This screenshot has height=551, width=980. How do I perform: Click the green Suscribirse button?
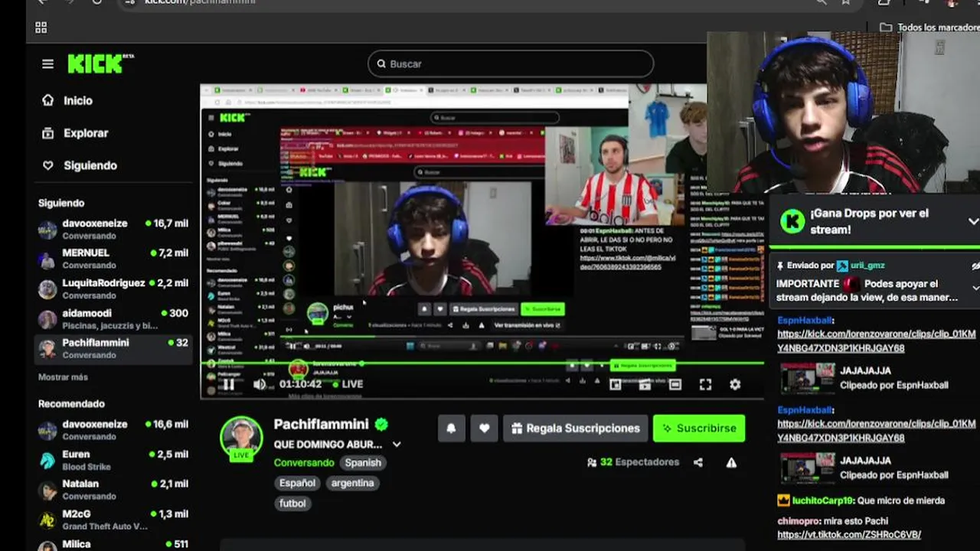click(699, 429)
